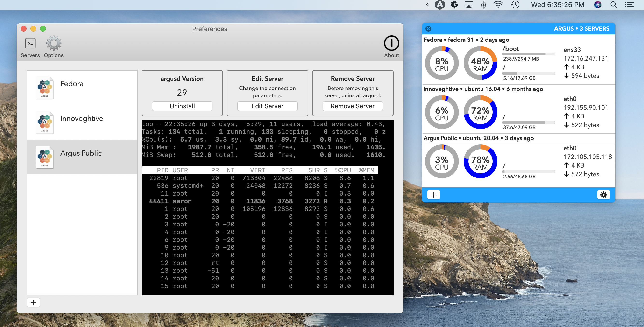
Task: Click the Fedora Argus document icon
Action: [45, 88]
